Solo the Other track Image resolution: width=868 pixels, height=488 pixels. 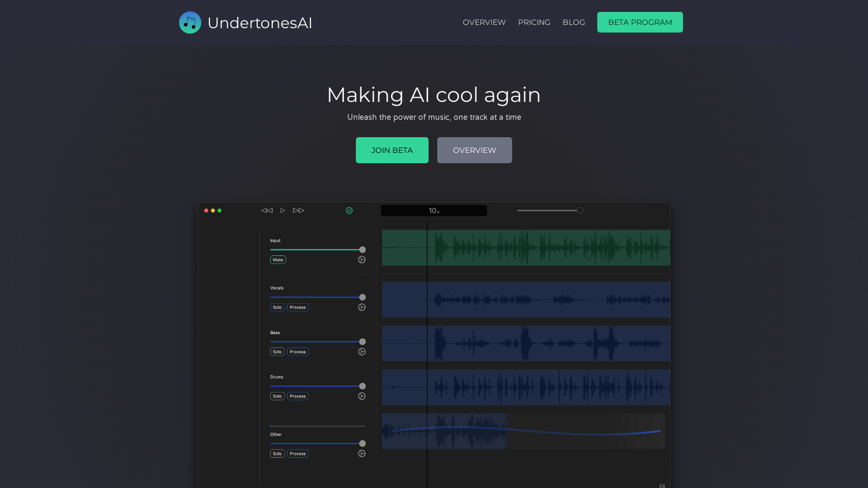click(x=277, y=454)
